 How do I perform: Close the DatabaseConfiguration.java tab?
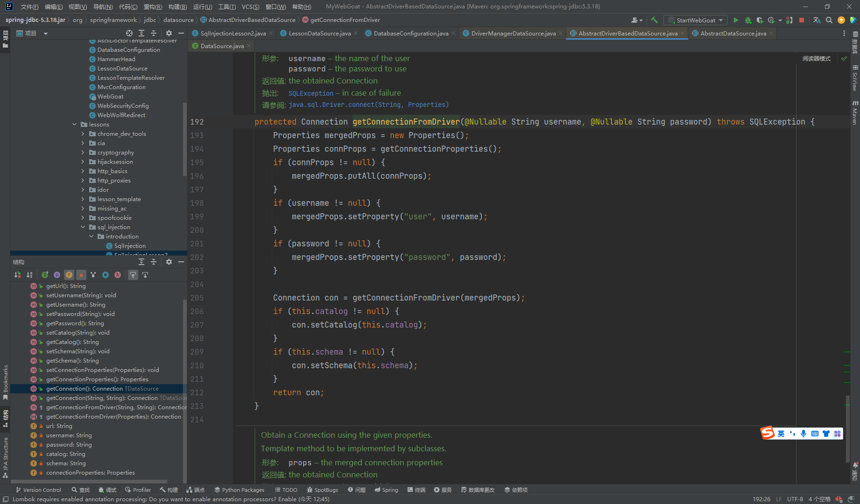tap(453, 33)
